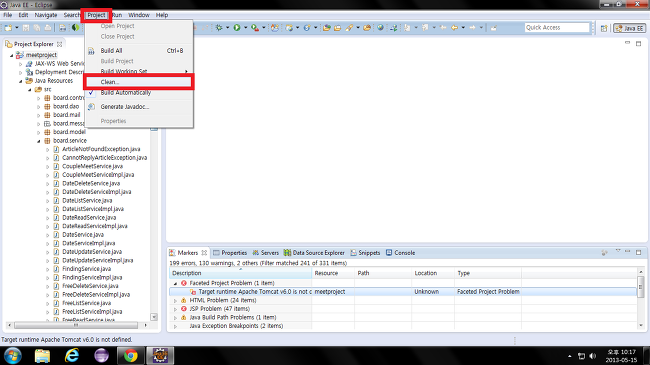Toggle Build Automatically checkmark
Screen dimensions: 650x365
(x=91, y=92)
